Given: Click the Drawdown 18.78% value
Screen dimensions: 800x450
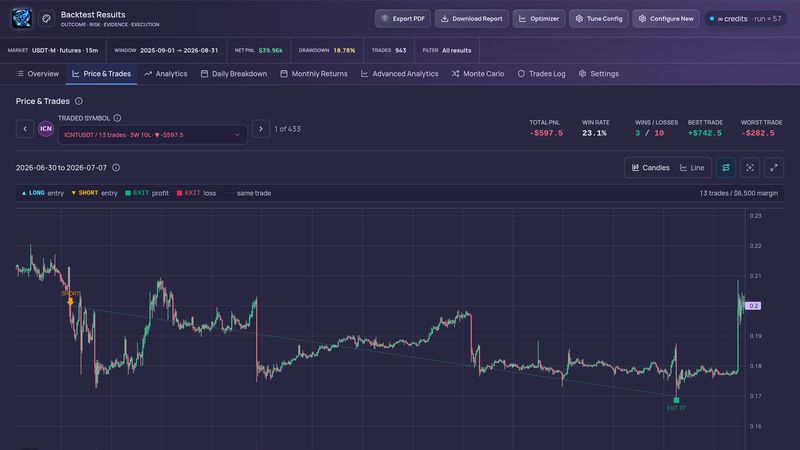Looking at the screenshot, I should pos(344,51).
